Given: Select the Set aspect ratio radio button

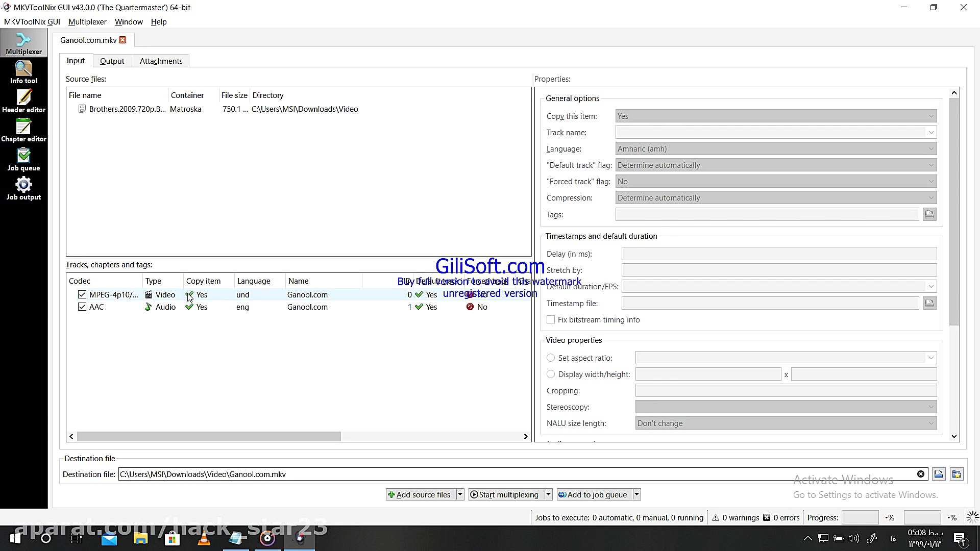Looking at the screenshot, I should pyautogui.click(x=551, y=358).
